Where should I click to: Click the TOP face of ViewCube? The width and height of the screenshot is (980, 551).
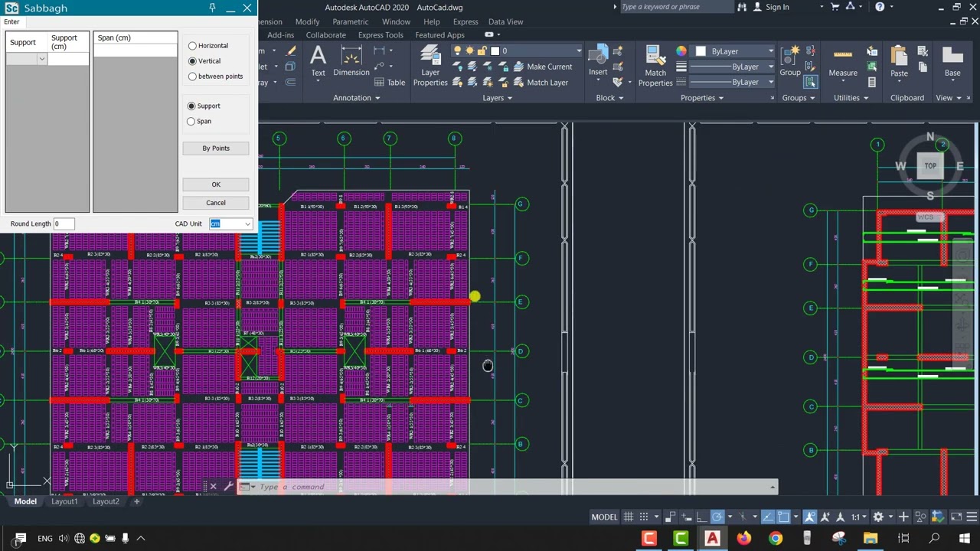(x=930, y=166)
